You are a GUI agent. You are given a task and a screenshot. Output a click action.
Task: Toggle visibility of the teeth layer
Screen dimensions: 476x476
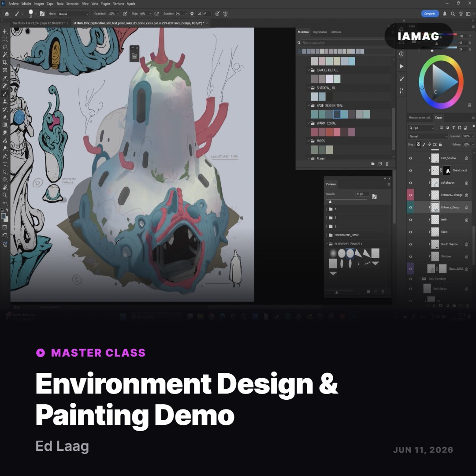(x=410, y=219)
